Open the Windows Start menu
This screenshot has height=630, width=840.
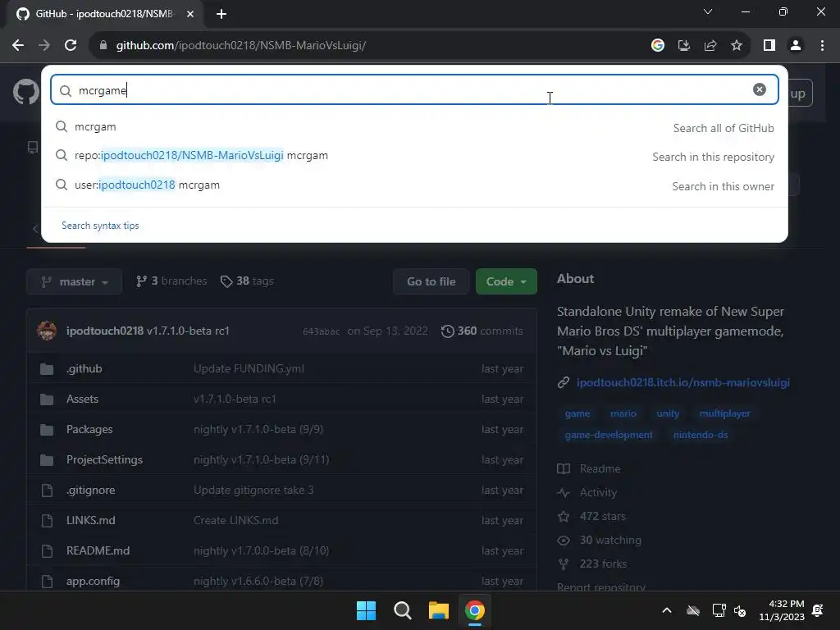(367, 610)
